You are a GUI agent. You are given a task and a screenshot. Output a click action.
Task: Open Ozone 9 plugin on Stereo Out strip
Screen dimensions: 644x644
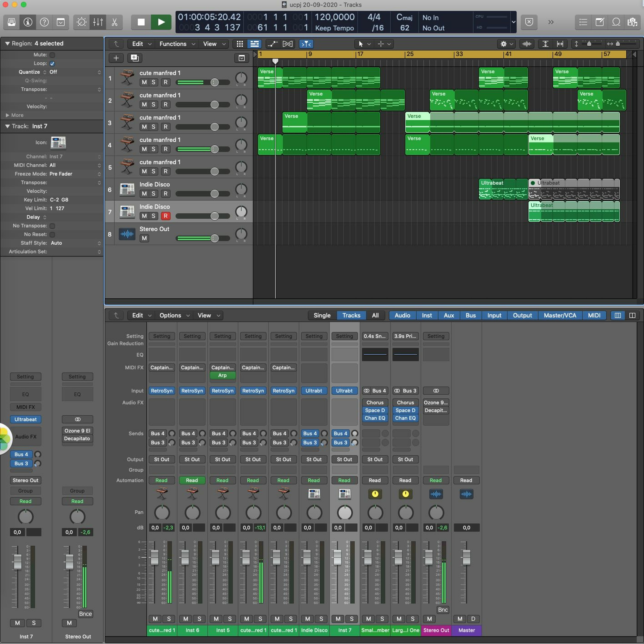pyautogui.click(x=436, y=402)
